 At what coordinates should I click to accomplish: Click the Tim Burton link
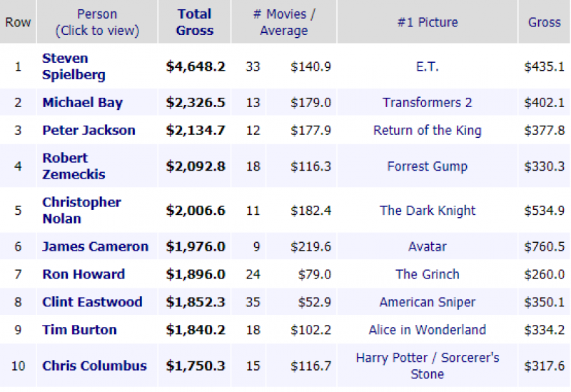[79, 331]
